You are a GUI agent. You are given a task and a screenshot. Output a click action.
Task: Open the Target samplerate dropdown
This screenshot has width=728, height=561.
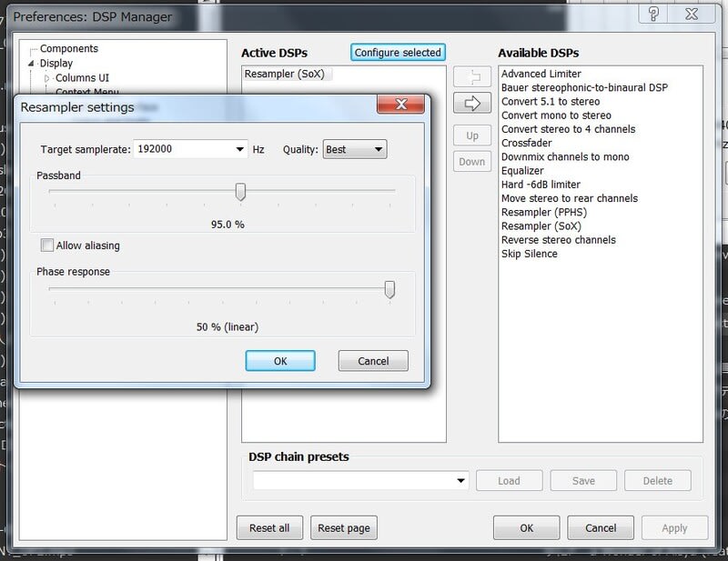[239, 149]
